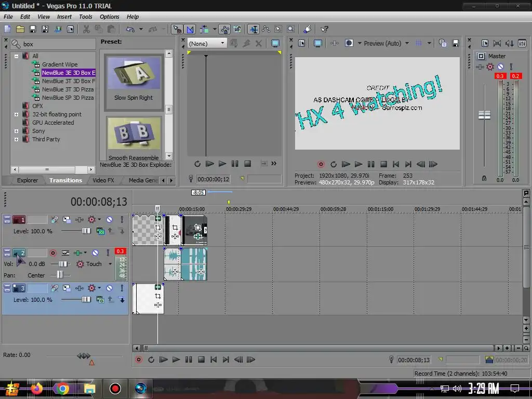
Task: Click Event Pan/Crop icon on track 3 clip
Action: tap(158, 296)
